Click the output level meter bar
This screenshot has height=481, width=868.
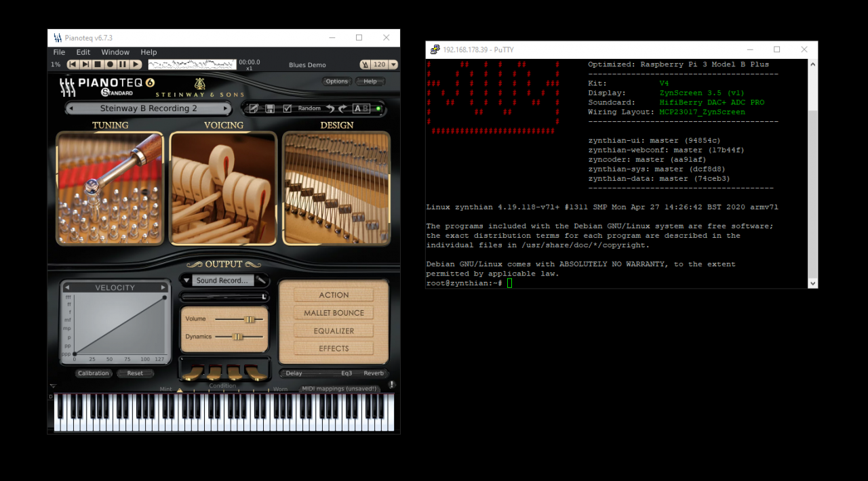[x=224, y=297]
